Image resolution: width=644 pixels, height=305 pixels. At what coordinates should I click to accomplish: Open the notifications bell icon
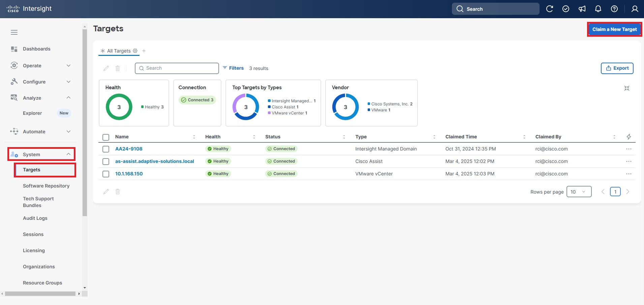tap(598, 9)
